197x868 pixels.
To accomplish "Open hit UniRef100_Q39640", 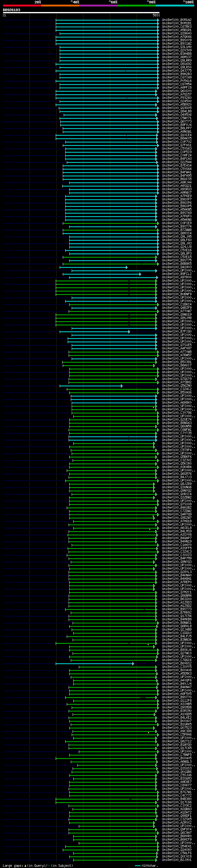I will click(x=177, y=33).
